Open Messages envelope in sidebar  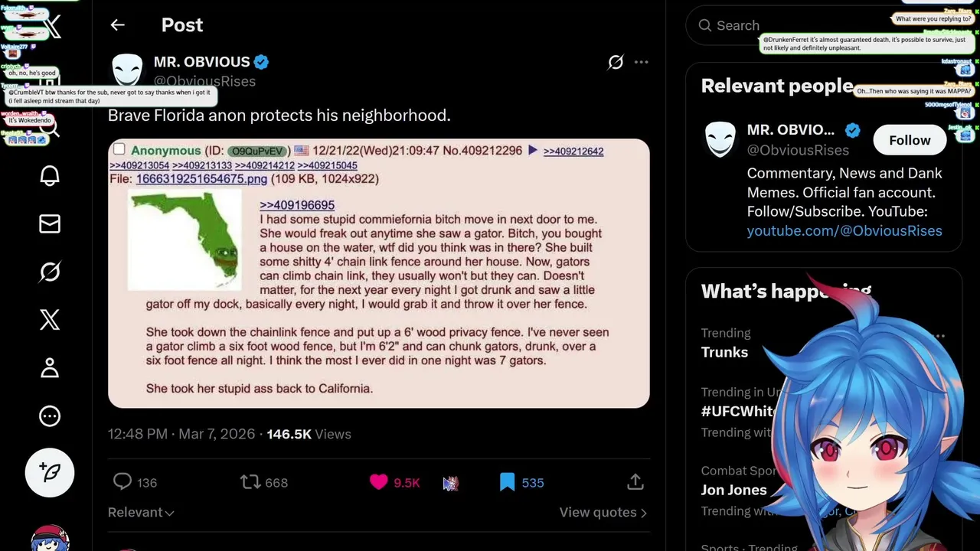point(50,223)
